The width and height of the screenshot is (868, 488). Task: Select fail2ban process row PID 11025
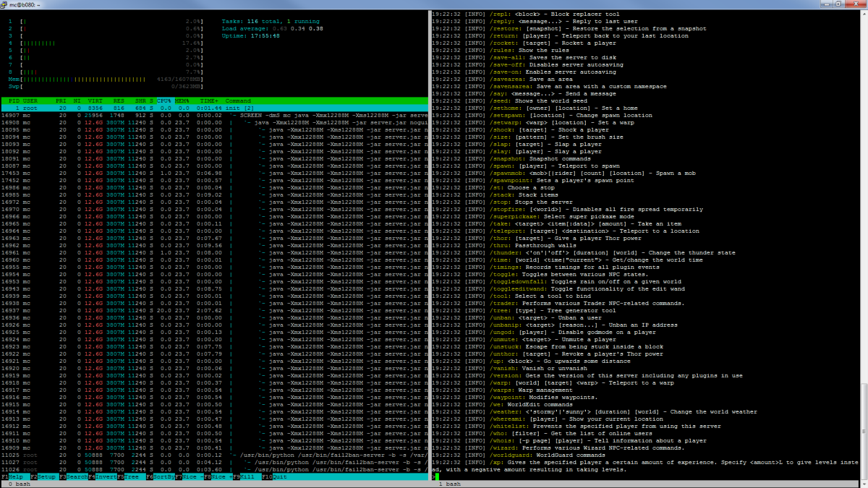[215, 455]
